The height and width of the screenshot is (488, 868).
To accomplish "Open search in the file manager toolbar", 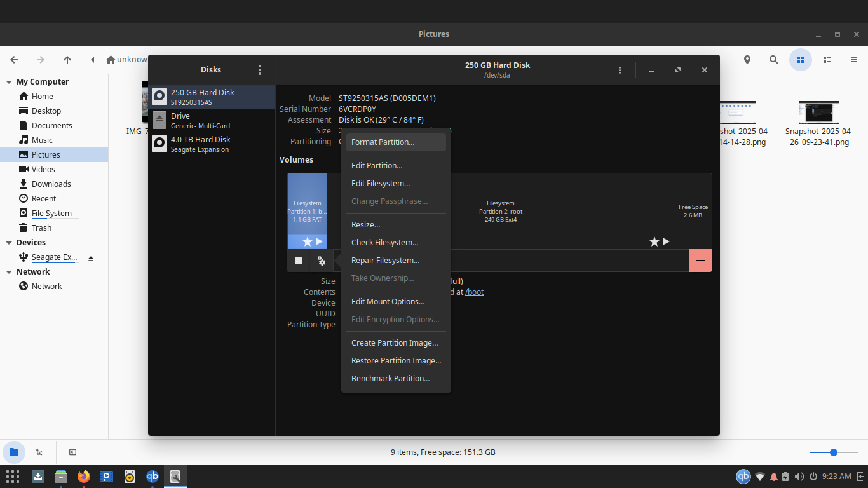I will point(773,60).
